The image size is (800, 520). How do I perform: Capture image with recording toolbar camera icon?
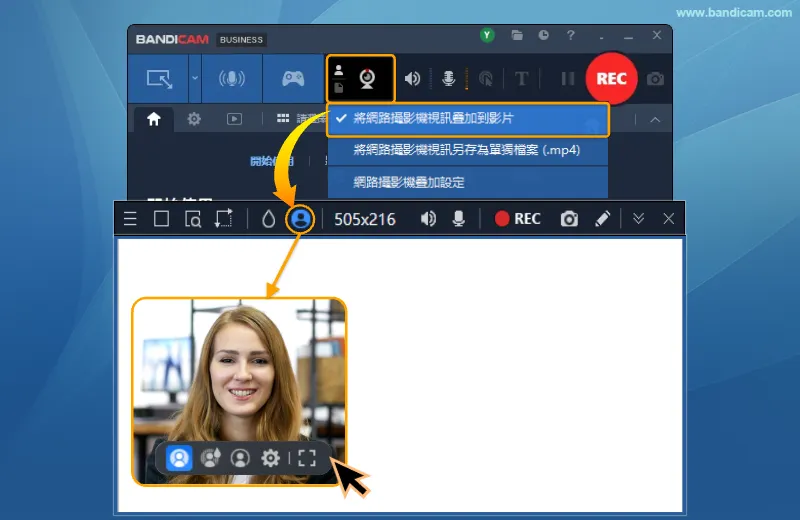[x=569, y=219]
